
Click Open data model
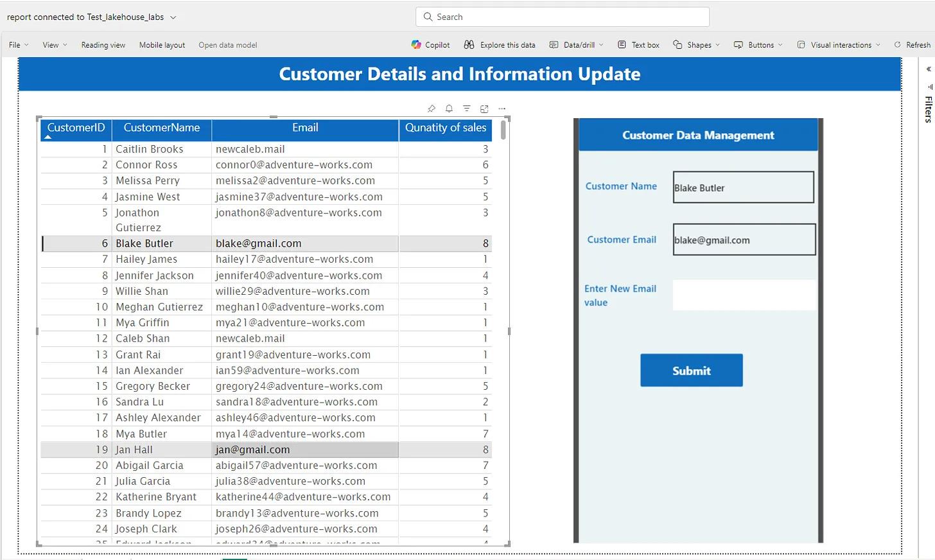[227, 45]
